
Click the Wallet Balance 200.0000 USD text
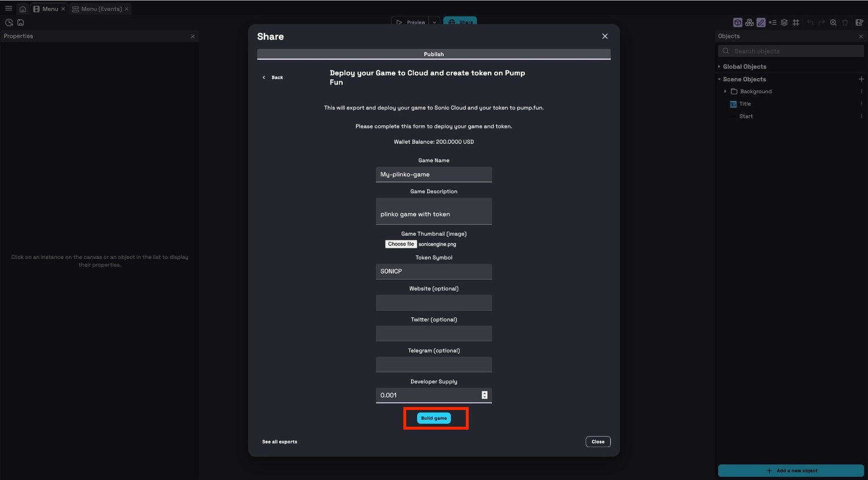pyautogui.click(x=434, y=142)
